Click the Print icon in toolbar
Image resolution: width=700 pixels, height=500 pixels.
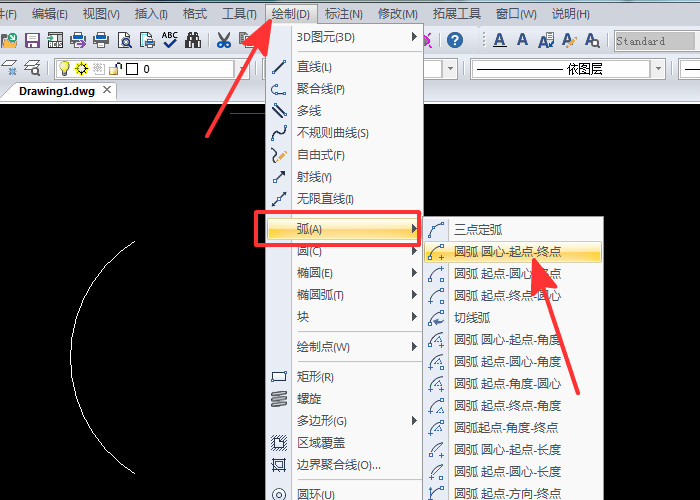point(101,41)
